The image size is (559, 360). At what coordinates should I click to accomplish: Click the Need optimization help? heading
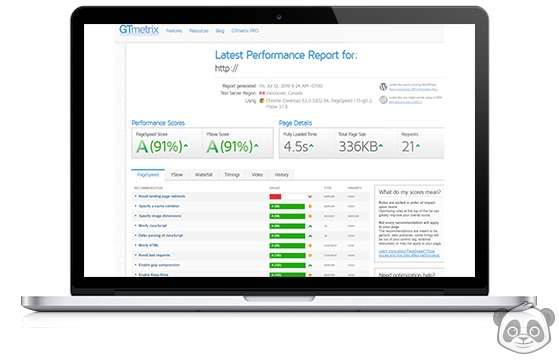click(x=407, y=275)
